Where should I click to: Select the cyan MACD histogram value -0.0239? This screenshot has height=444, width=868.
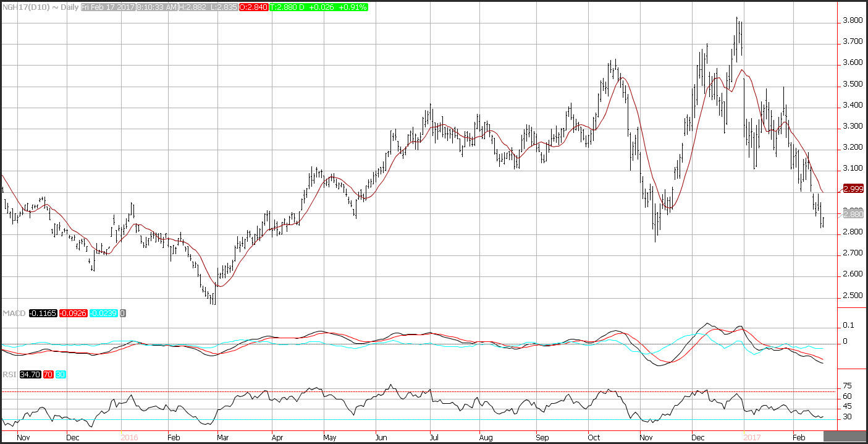click(104, 314)
